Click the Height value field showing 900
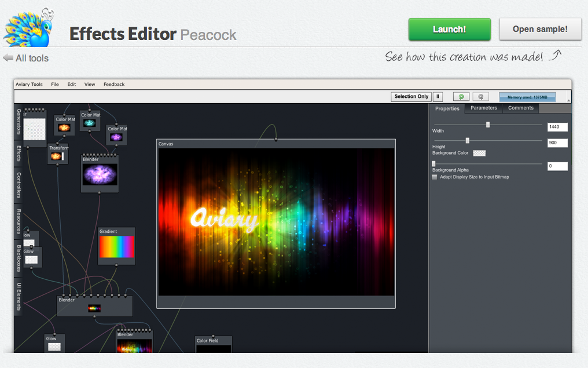The image size is (588, 368). pos(557,143)
